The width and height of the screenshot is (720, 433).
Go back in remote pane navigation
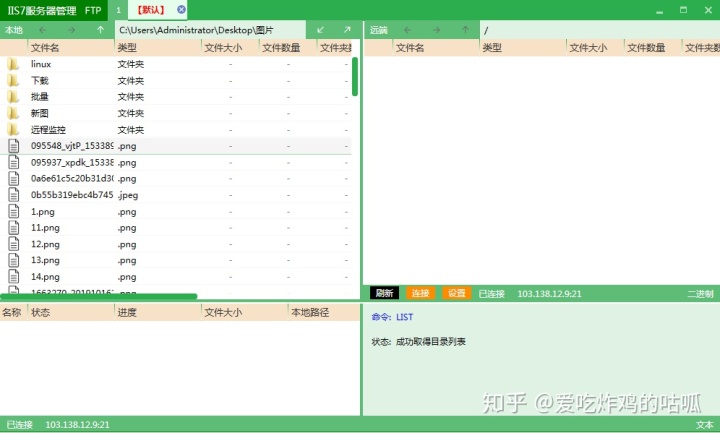point(407,30)
